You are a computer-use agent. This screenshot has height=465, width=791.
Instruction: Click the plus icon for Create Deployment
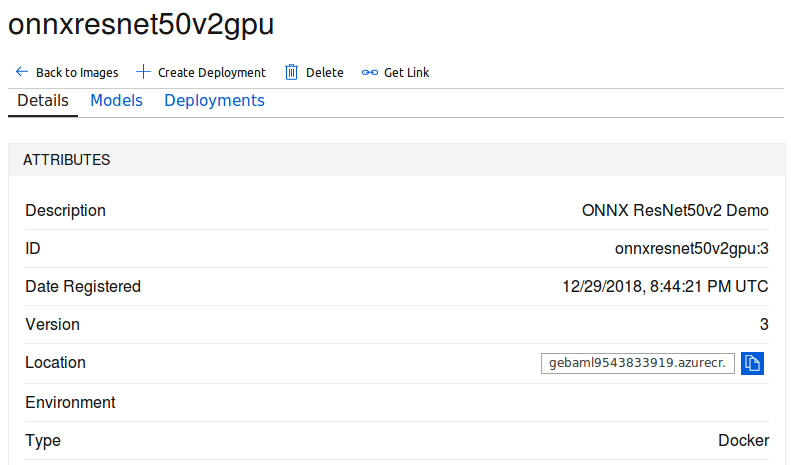click(143, 72)
